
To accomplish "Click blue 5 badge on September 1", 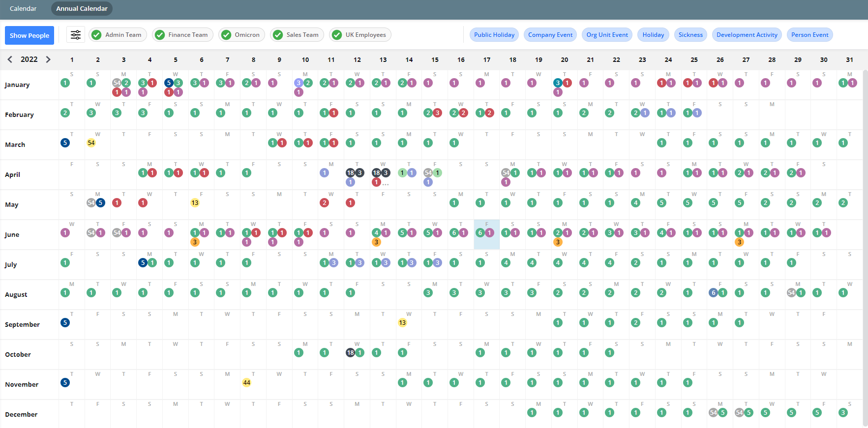I will (65, 323).
